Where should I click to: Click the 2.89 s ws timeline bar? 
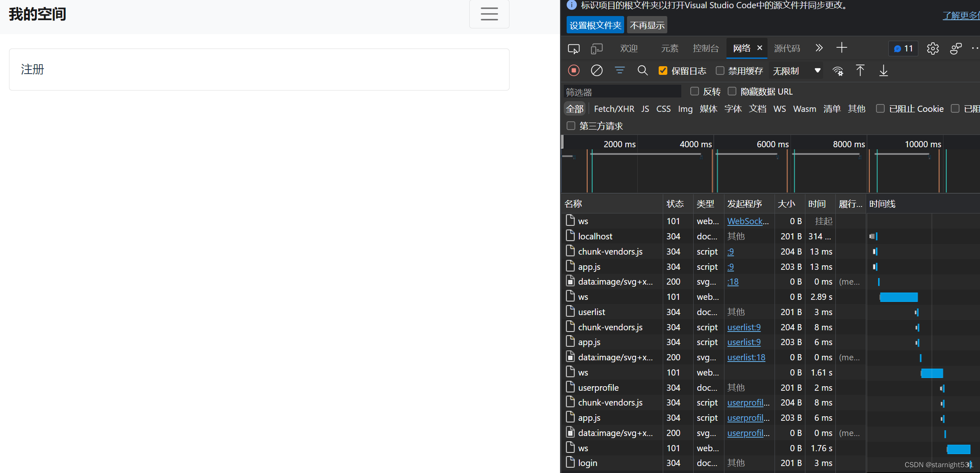(x=899, y=297)
